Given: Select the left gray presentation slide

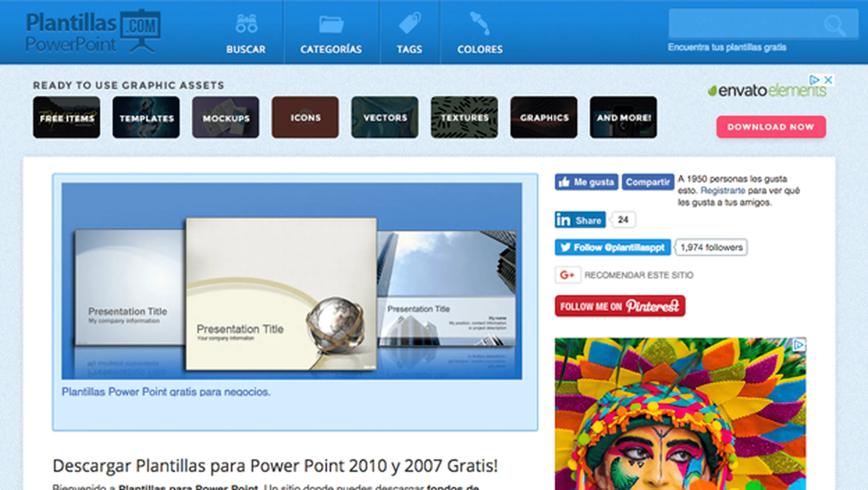Looking at the screenshot, I should [x=130, y=287].
